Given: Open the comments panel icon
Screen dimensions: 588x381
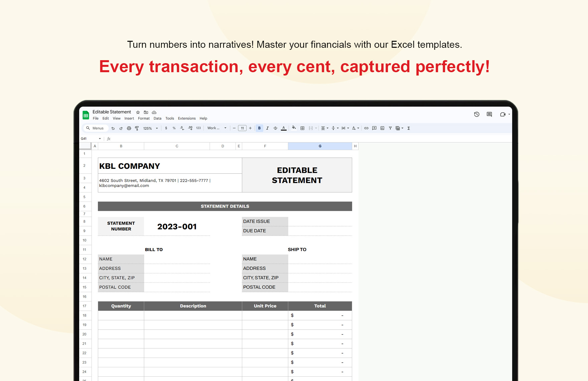Looking at the screenshot, I should [x=489, y=114].
